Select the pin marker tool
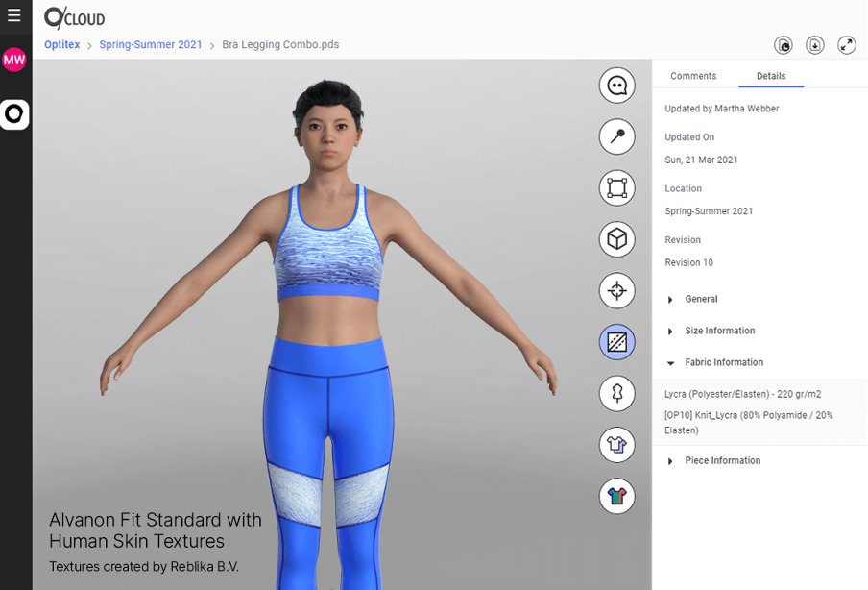The width and height of the screenshot is (868, 590). (616, 136)
